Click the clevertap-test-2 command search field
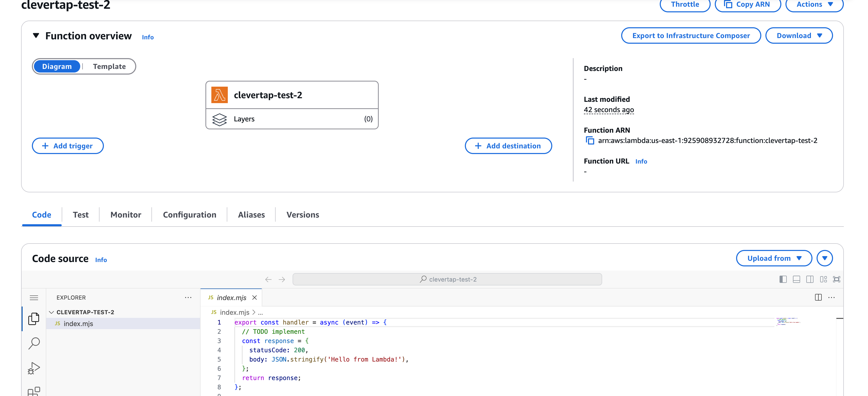 pos(447,279)
